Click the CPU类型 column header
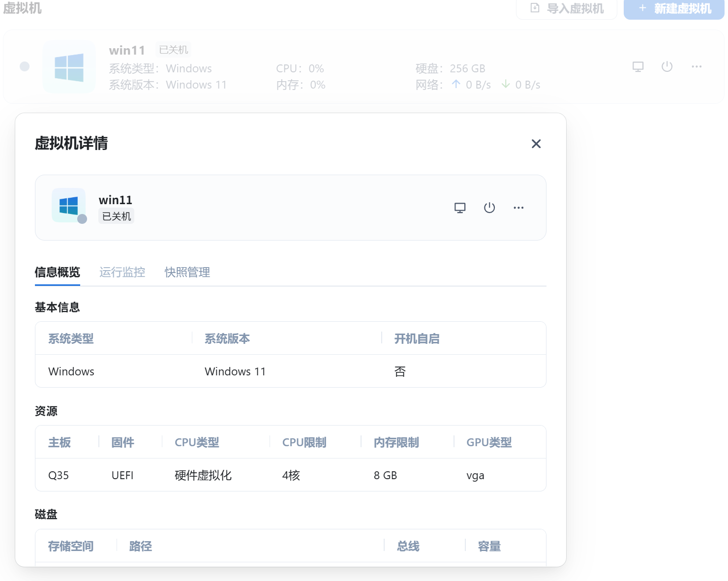This screenshot has height=581, width=728. click(197, 442)
